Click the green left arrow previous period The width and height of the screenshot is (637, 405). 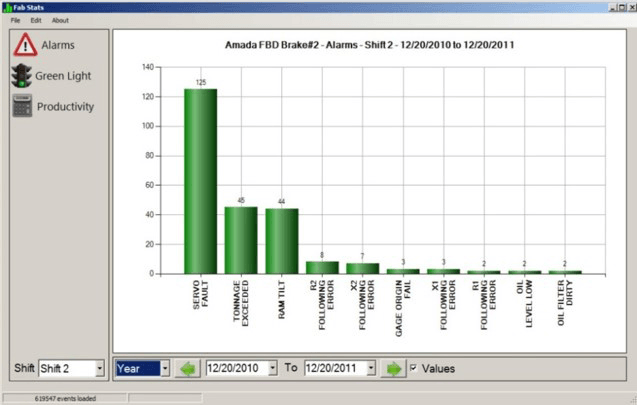pyautogui.click(x=188, y=368)
